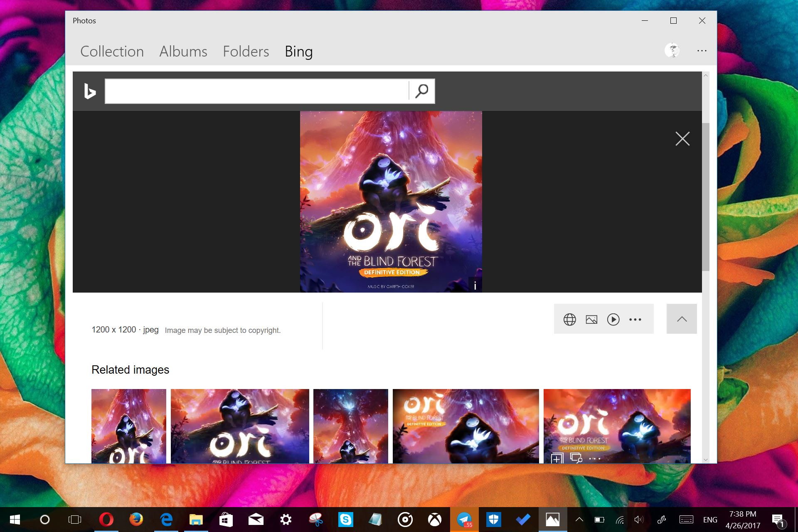Viewport: 798px width, 532px height.
Task: Open more image actions ellipsis
Action: [635, 320]
